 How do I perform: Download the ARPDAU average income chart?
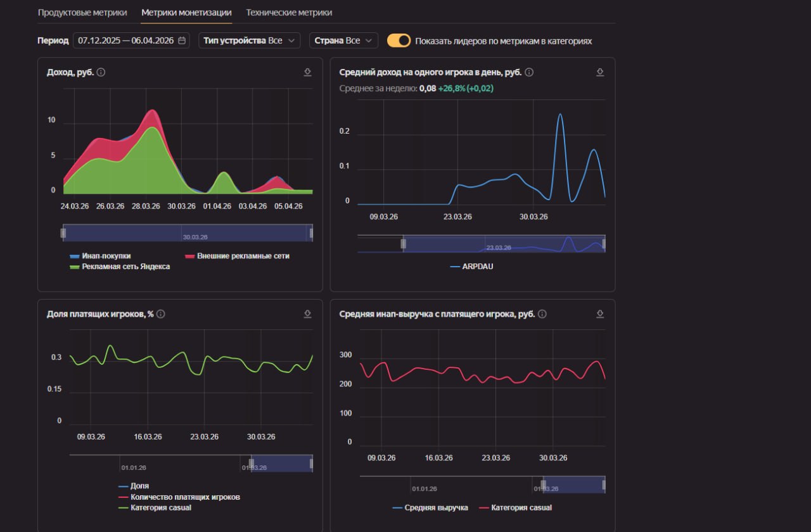point(600,73)
